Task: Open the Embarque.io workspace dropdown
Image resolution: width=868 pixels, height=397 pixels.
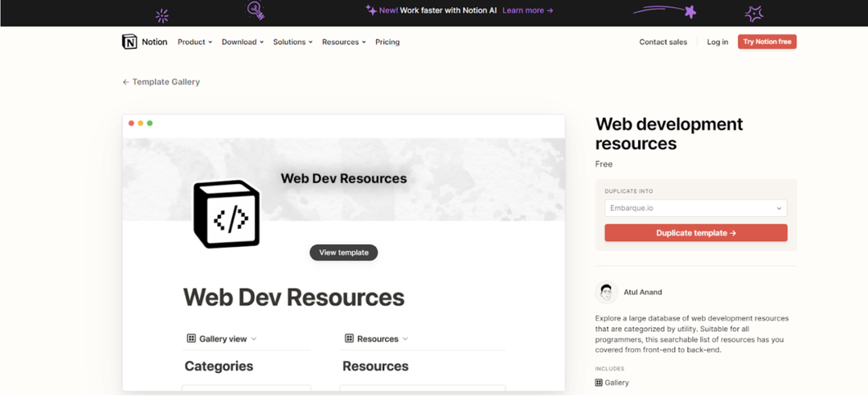Action: pos(696,208)
